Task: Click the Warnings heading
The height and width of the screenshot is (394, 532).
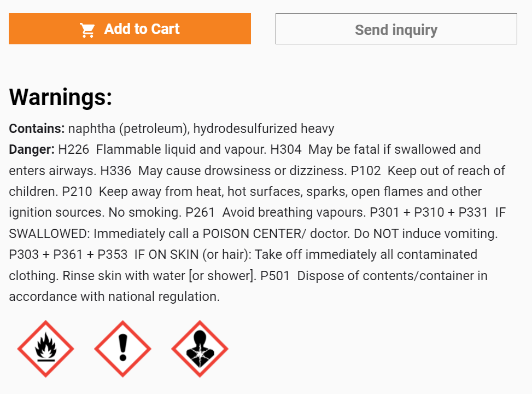Action: [60, 97]
